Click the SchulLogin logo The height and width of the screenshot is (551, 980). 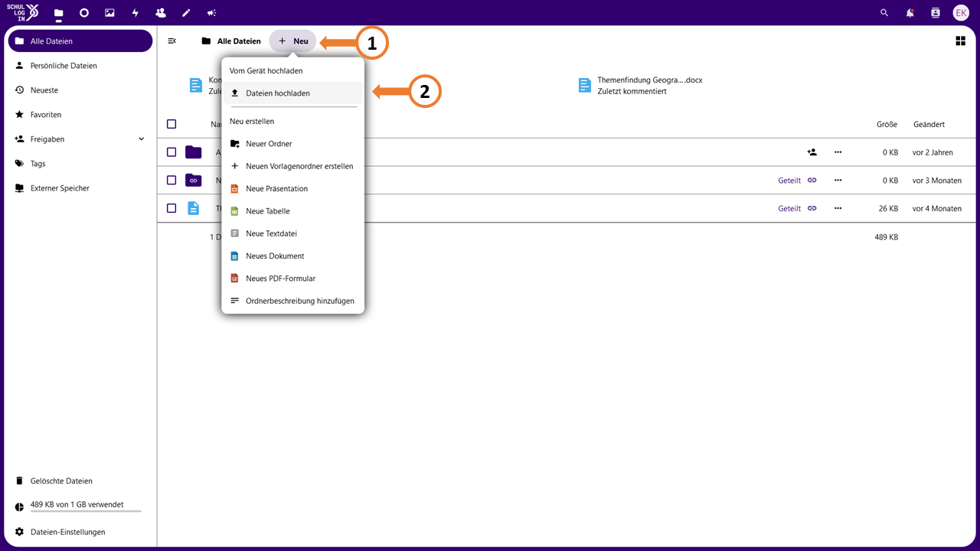[x=22, y=13]
